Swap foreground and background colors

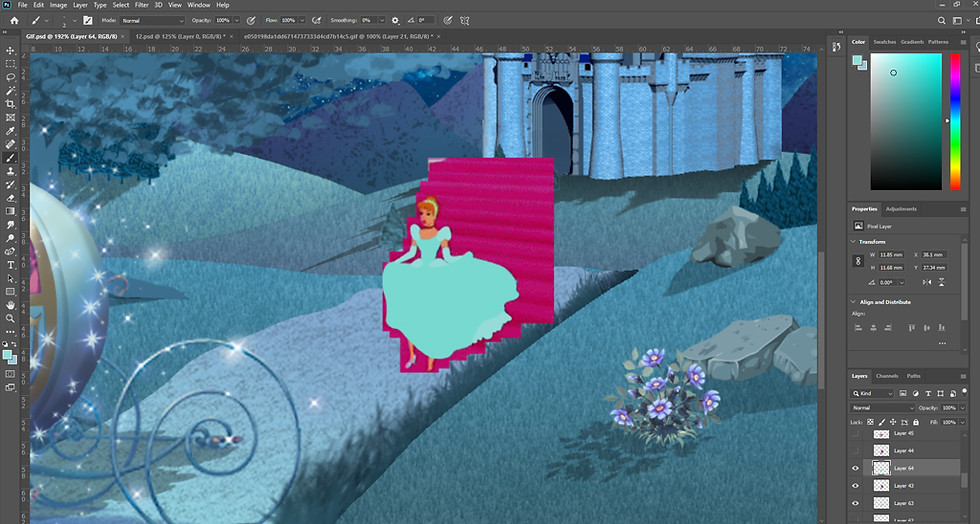pos(14,345)
